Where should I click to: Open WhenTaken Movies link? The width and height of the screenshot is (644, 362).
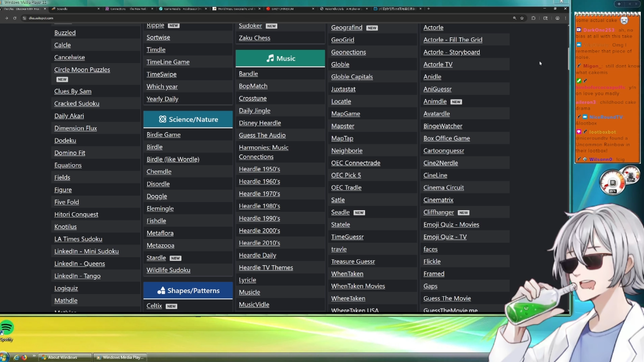358,286
